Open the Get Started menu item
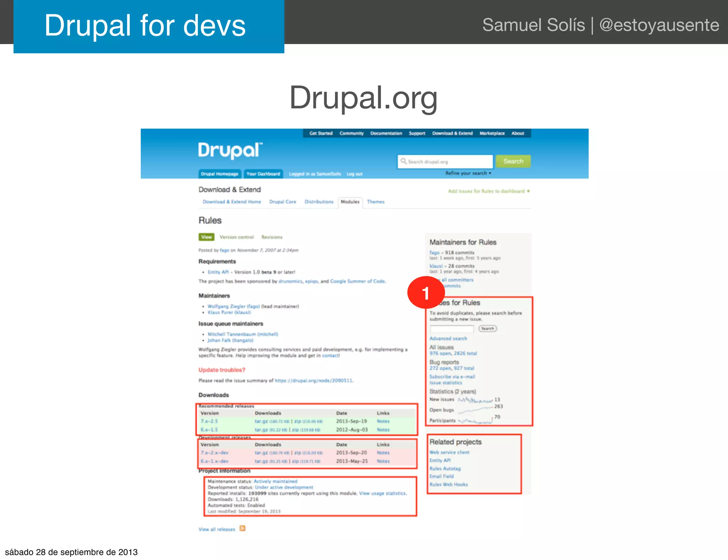The image size is (728, 560). (321, 133)
